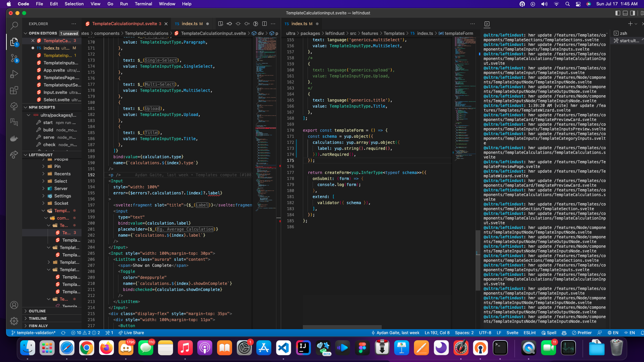Click the Live Share status bar item

[131, 333]
